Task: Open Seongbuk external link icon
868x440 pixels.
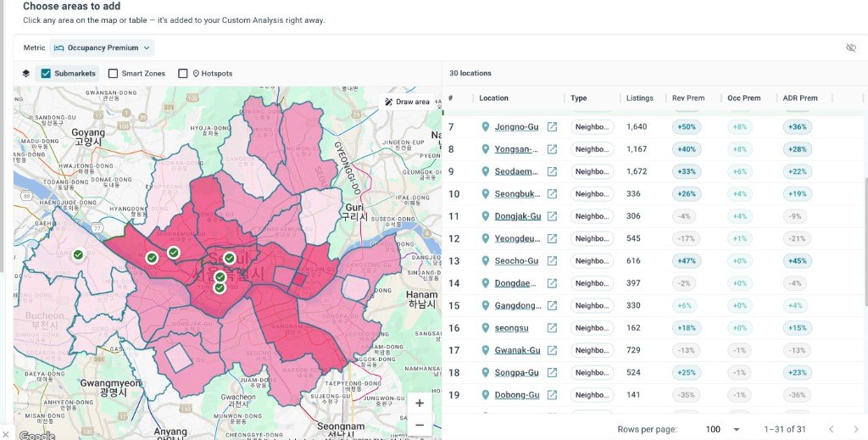Action: [x=552, y=193]
